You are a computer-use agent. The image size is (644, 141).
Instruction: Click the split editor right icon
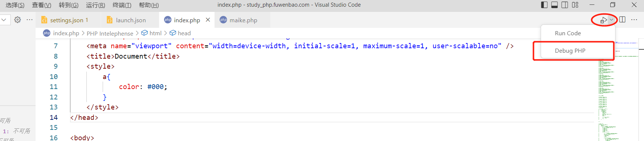[x=622, y=20]
